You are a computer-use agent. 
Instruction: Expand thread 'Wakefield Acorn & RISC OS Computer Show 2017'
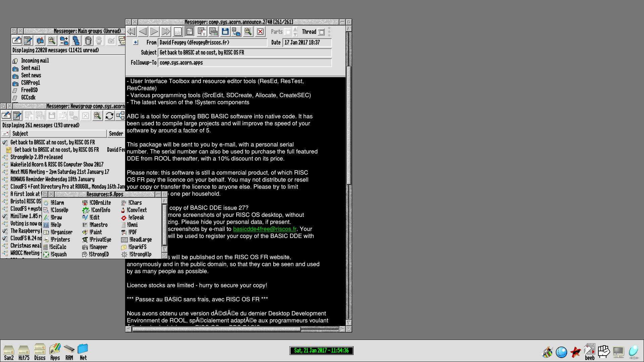(5, 165)
